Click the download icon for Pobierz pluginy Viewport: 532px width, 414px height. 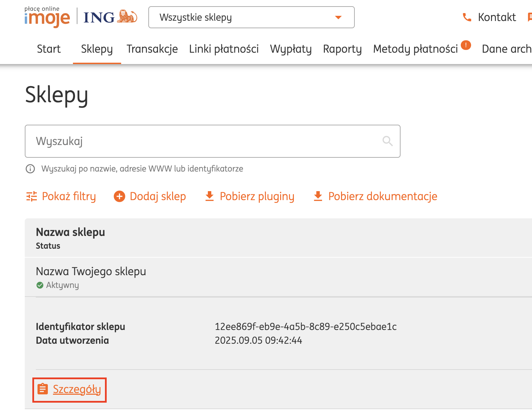point(209,196)
